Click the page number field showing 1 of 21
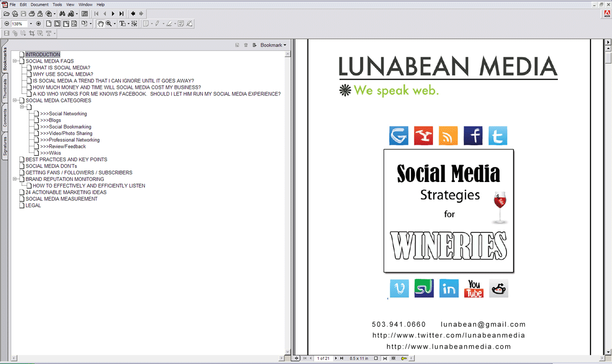 323,358
